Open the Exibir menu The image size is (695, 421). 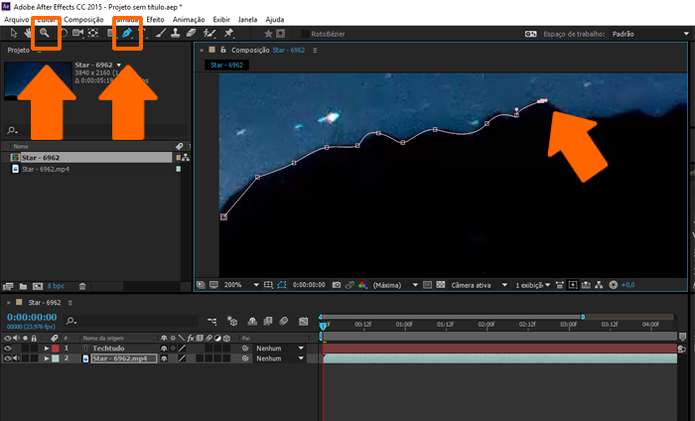pos(221,19)
